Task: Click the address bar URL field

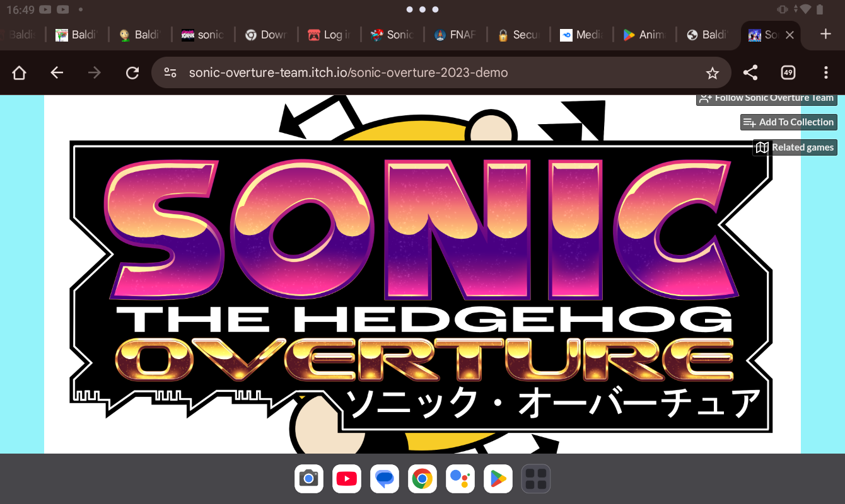Action: pyautogui.click(x=441, y=73)
